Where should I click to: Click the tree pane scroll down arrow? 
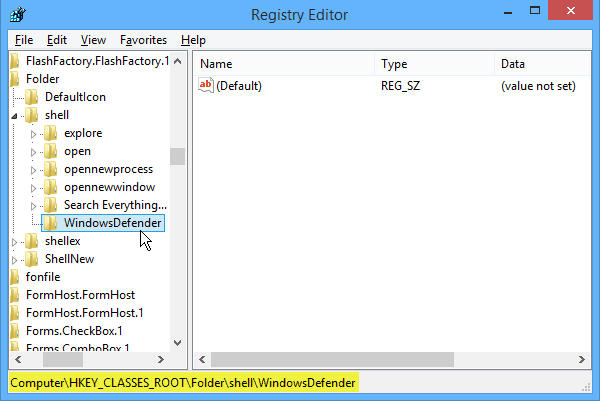point(178,343)
